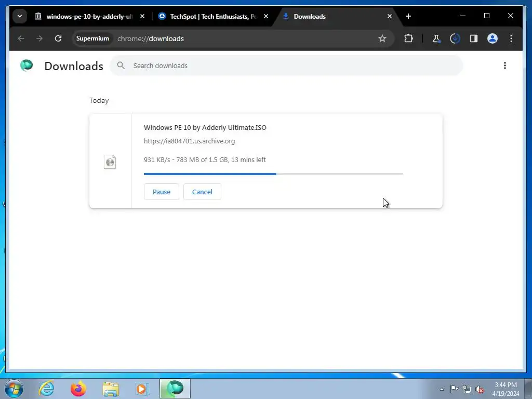Screen dimensions: 532x399
Task: Bookmark this page with the star icon
Action: pyautogui.click(x=382, y=38)
